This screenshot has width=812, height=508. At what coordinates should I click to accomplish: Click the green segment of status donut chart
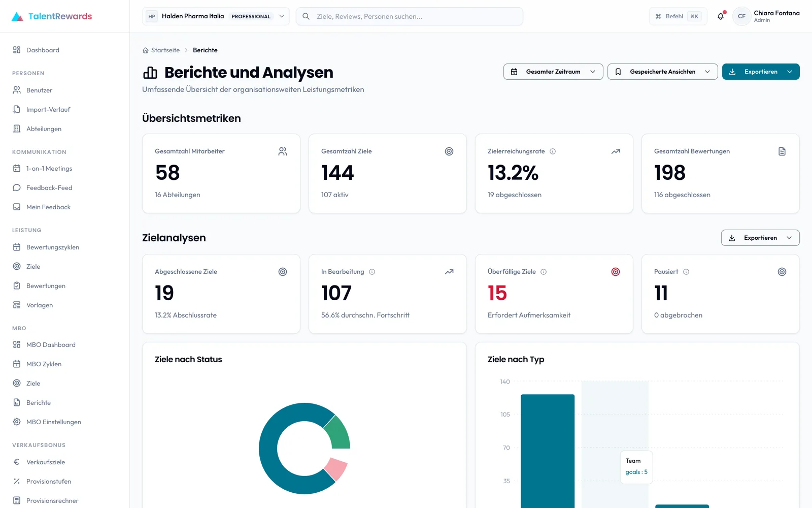pyautogui.click(x=339, y=433)
